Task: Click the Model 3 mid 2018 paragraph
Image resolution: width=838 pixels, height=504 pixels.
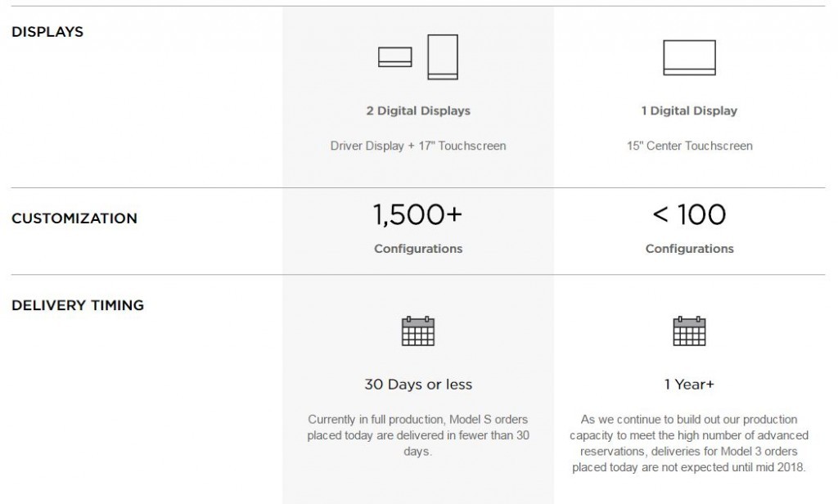Action: pos(689,443)
